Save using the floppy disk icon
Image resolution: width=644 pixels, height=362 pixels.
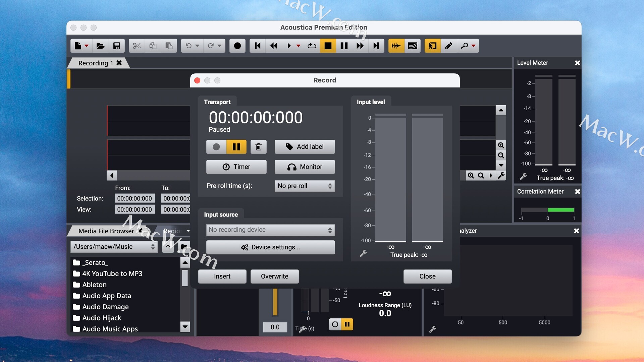coord(116,46)
